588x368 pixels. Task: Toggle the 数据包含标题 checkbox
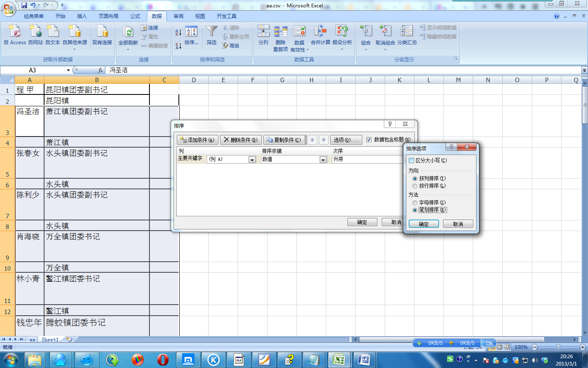[369, 140]
